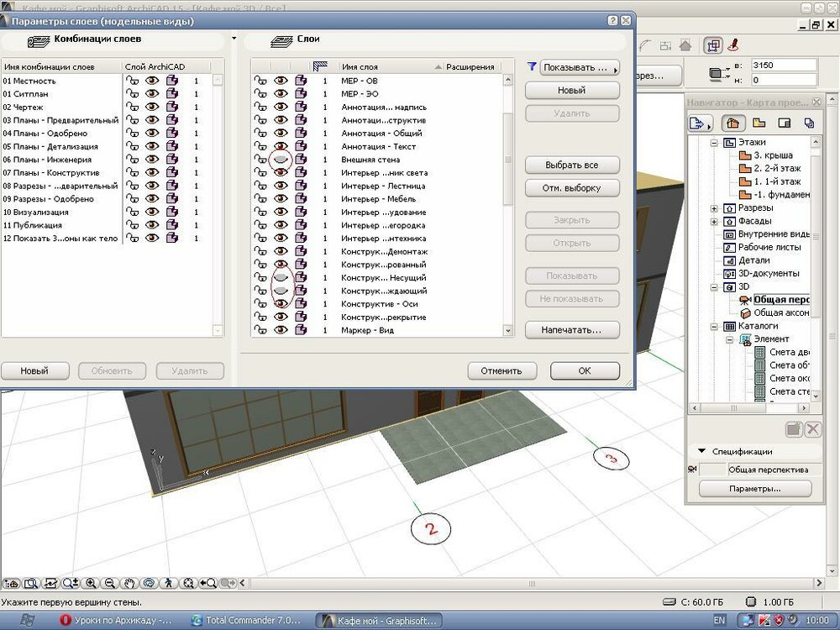840x630 pixels.
Task: Open Project Map view in Navigator
Action: point(735,123)
